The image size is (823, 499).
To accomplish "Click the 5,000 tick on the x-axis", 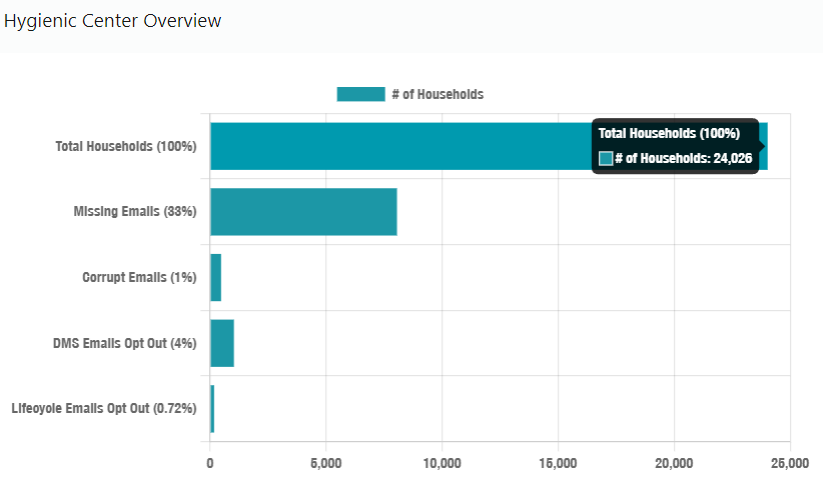I will [326, 464].
